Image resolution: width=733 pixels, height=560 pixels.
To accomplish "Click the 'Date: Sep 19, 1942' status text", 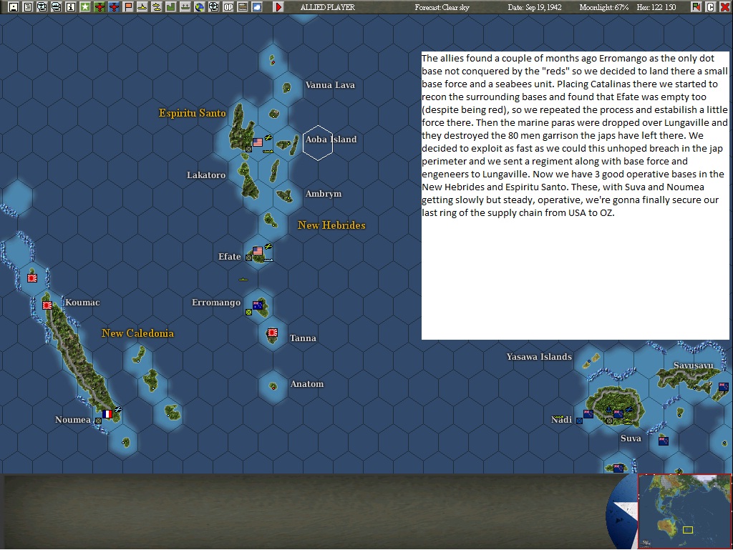I will click(x=535, y=7).
